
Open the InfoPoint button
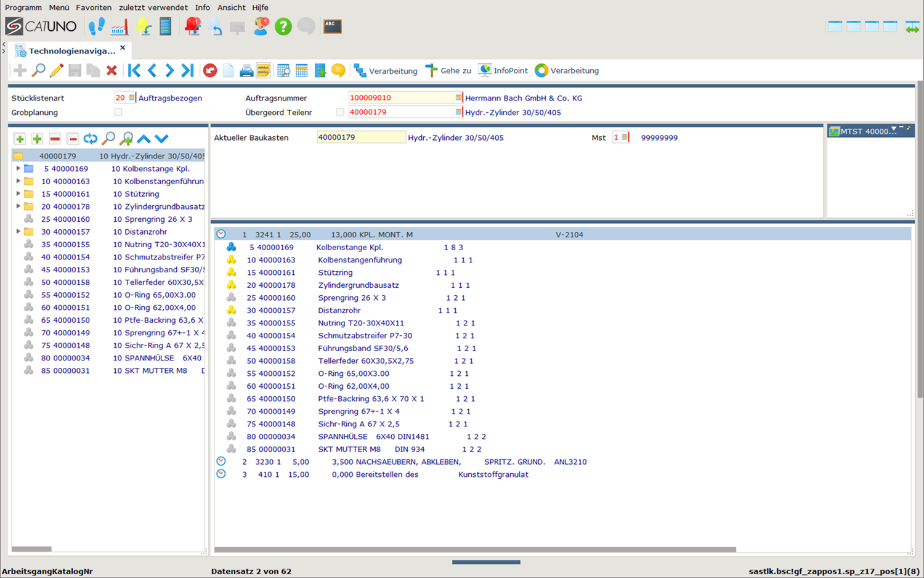[503, 71]
